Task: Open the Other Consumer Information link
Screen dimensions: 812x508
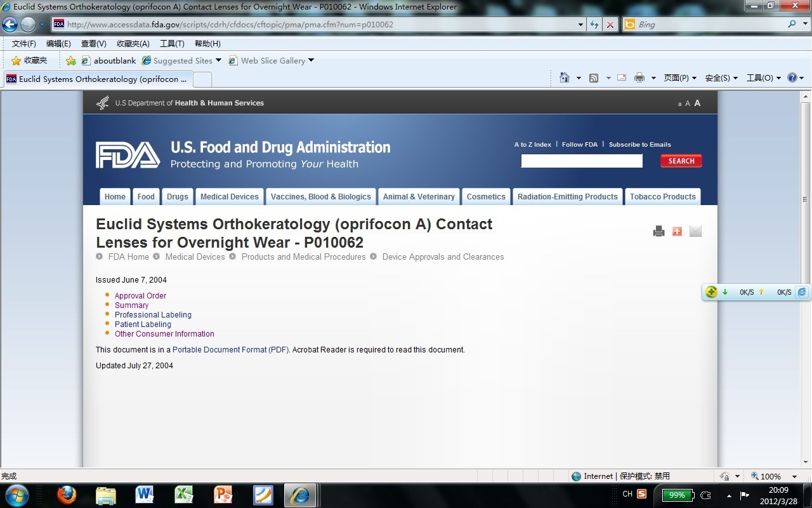Action: (164, 334)
